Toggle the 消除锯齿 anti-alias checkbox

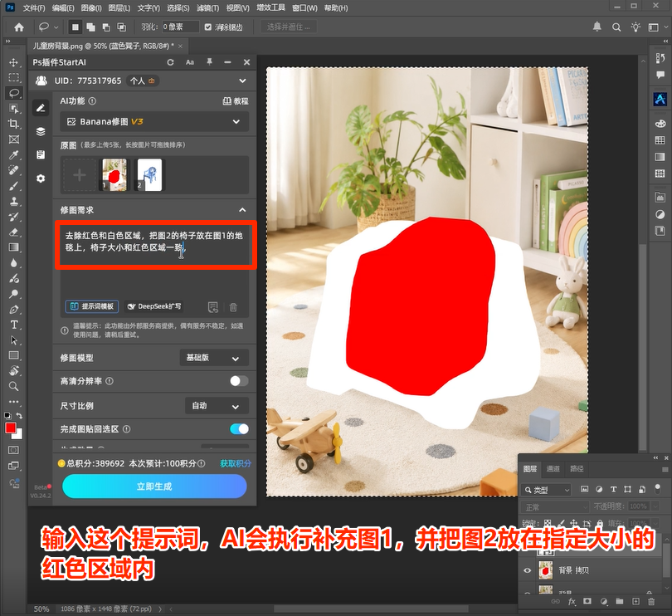[208, 27]
